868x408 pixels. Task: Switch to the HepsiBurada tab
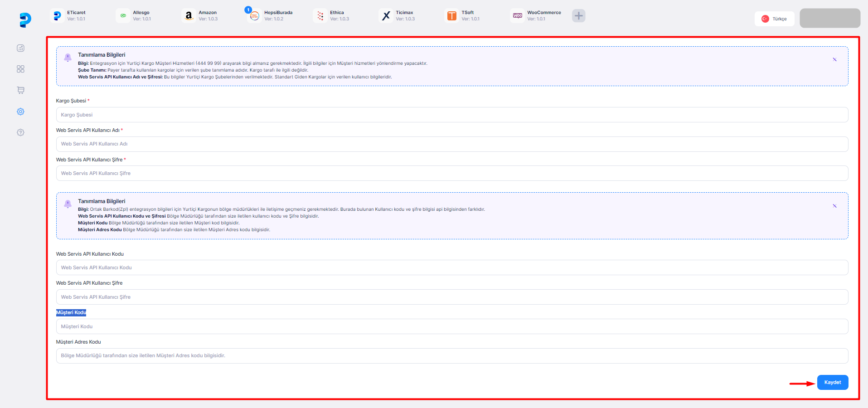coord(270,16)
